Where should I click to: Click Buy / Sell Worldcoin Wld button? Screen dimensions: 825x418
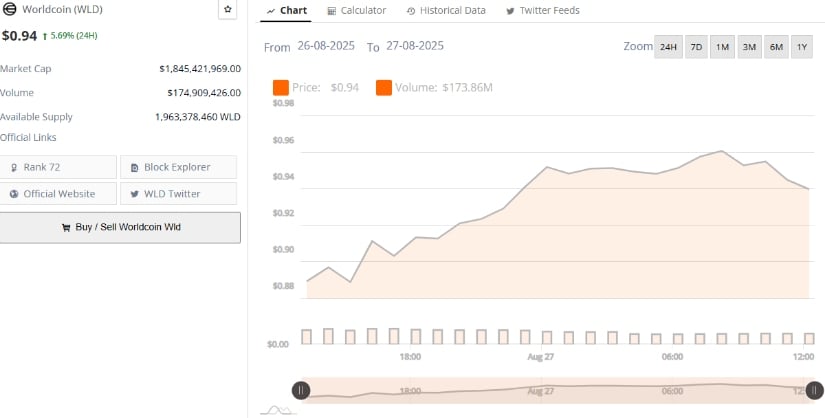(120, 227)
